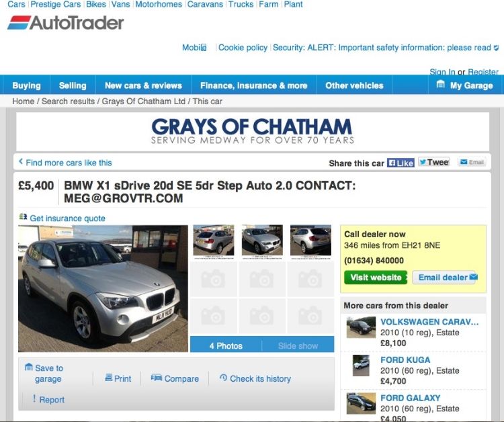Click the Email dealer button

[445, 278]
